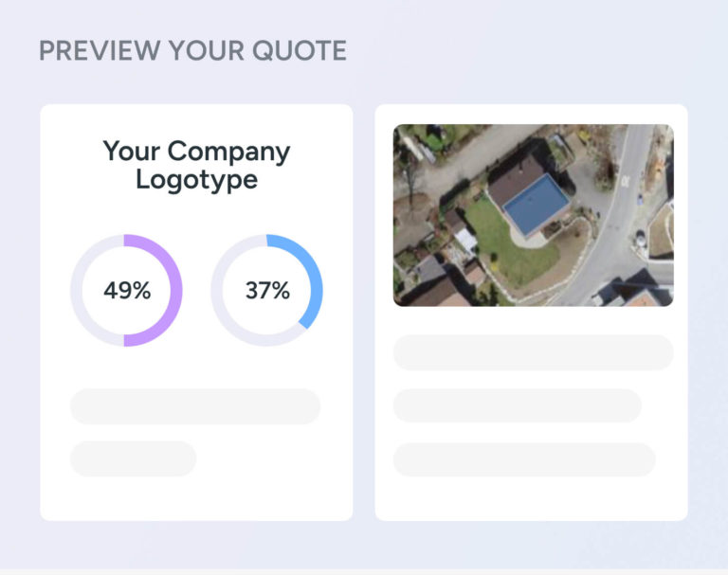The image size is (728, 575).
Task: Click the third placeholder bar under the photo
Action: [x=523, y=459]
